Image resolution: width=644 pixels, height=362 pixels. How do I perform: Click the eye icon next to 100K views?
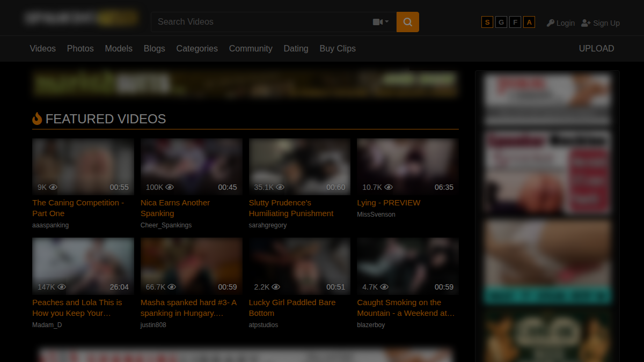[170, 187]
